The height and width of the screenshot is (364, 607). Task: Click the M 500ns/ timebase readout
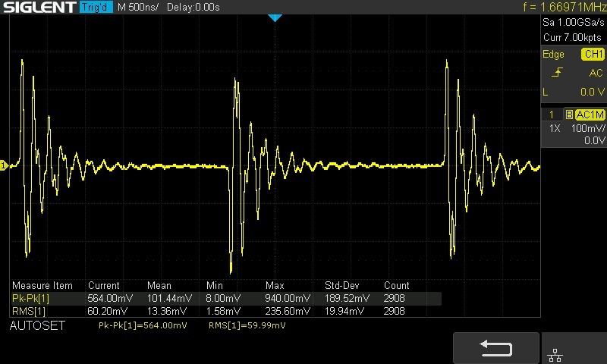[138, 8]
